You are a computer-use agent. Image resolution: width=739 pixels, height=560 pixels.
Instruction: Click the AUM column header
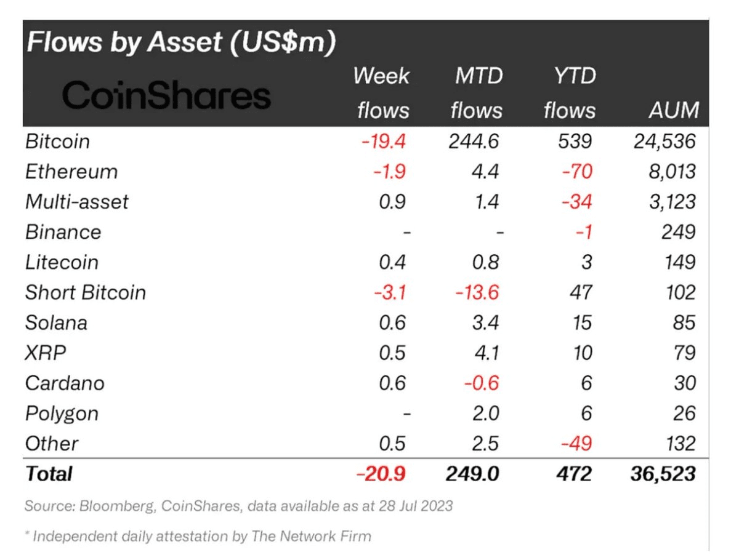point(674,110)
